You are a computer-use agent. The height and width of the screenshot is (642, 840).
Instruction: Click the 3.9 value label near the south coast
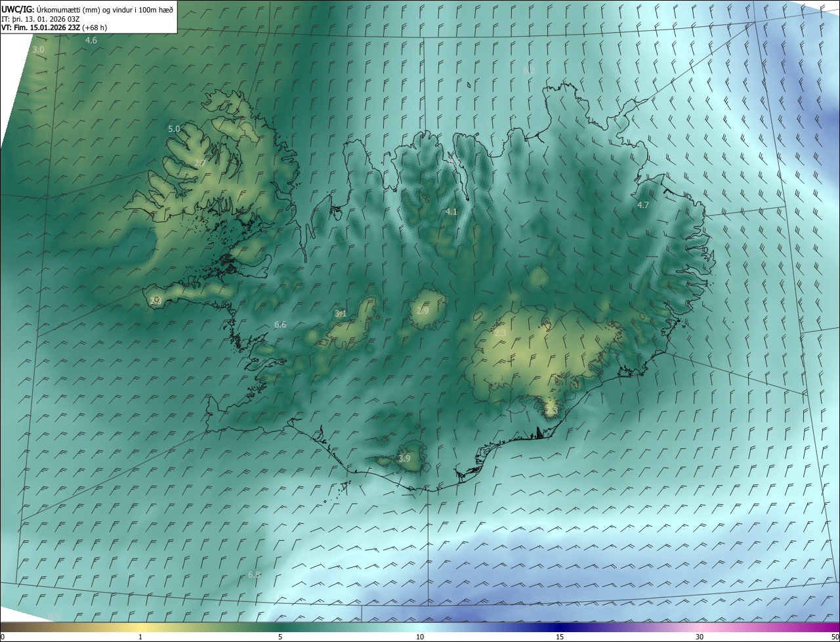coord(404,459)
